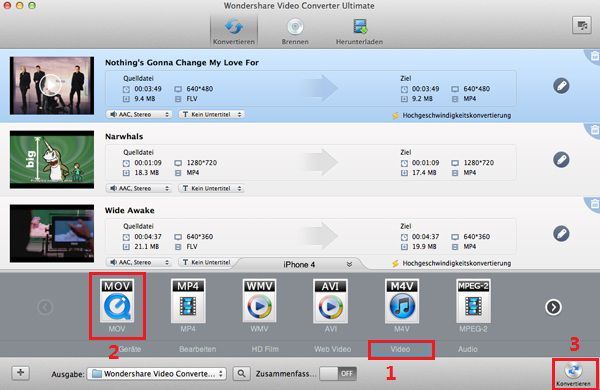Select the Narwhals title text
Viewport: 600px width, 390px height.
(x=124, y=137)
